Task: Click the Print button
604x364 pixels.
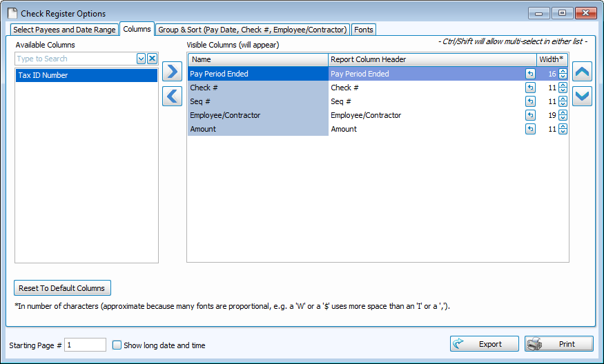Action: (x=559, y=344)
